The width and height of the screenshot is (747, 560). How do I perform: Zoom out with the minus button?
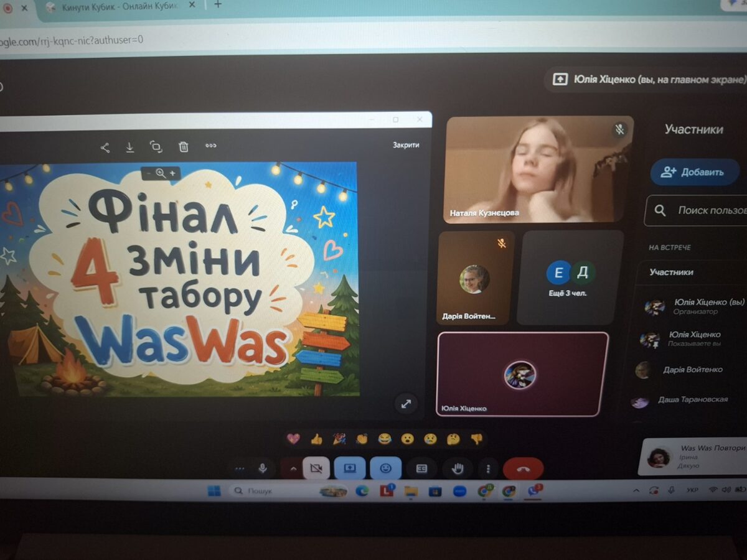148,174
